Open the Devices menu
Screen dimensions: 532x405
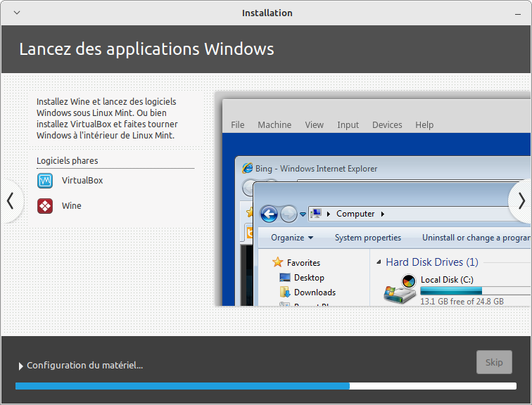(x=387, y=124)
